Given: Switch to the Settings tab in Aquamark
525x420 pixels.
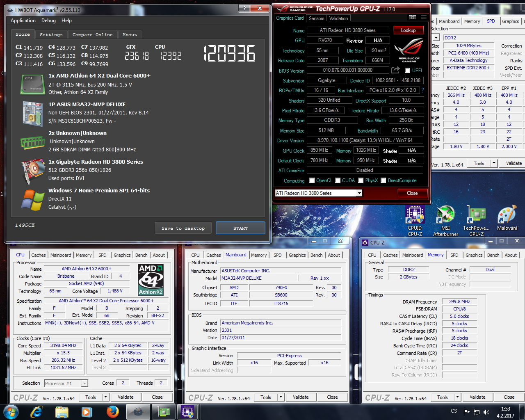Looking at the screenshot, I should tap(51, 35).
